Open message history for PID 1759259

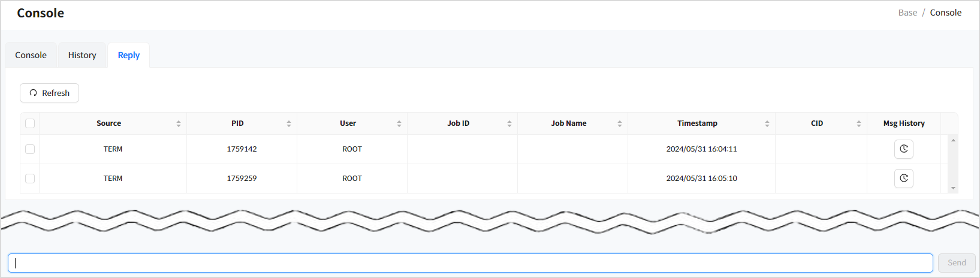point(903,179)
